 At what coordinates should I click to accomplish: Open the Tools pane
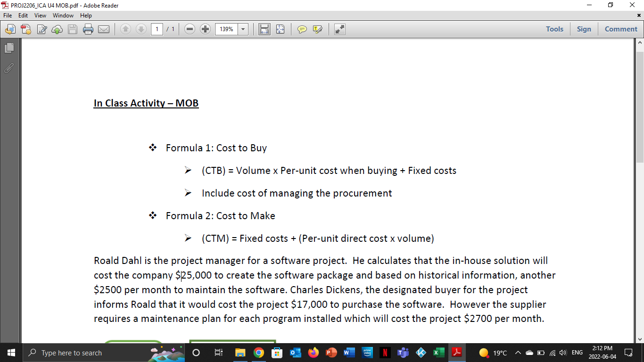point(554,29)
